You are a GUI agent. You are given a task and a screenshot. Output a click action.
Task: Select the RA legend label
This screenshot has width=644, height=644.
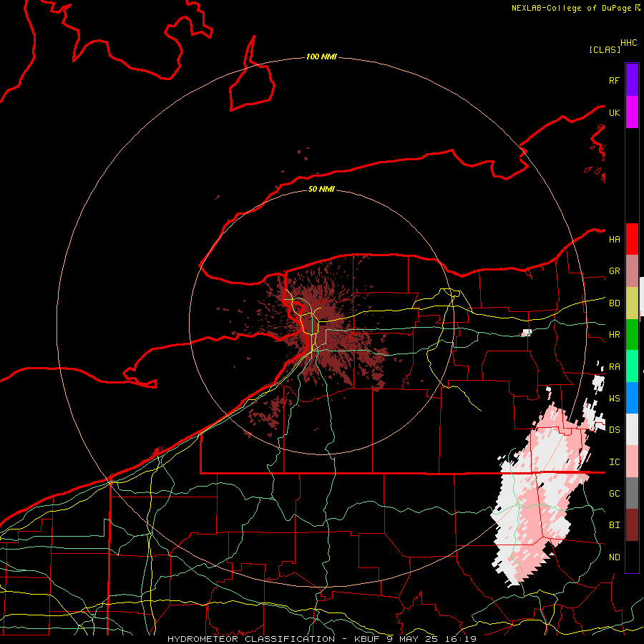pyautogui.click(x=614, y=367)
